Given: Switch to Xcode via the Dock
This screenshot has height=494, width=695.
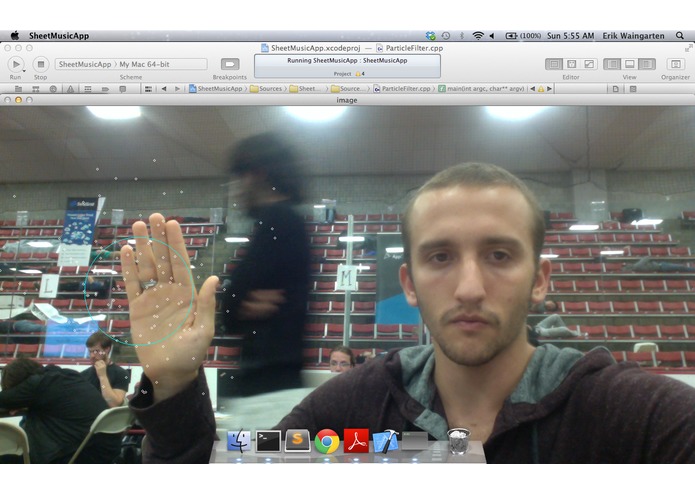Looking at the screenshot, I should pyautogui.click(x=386, y=441).
